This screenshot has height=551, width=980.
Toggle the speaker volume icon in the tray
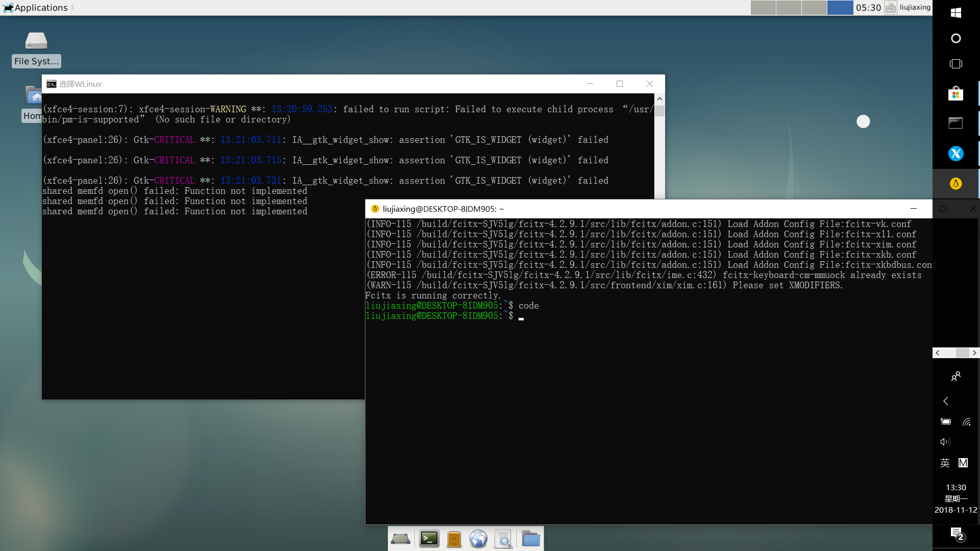click(945, 442)
